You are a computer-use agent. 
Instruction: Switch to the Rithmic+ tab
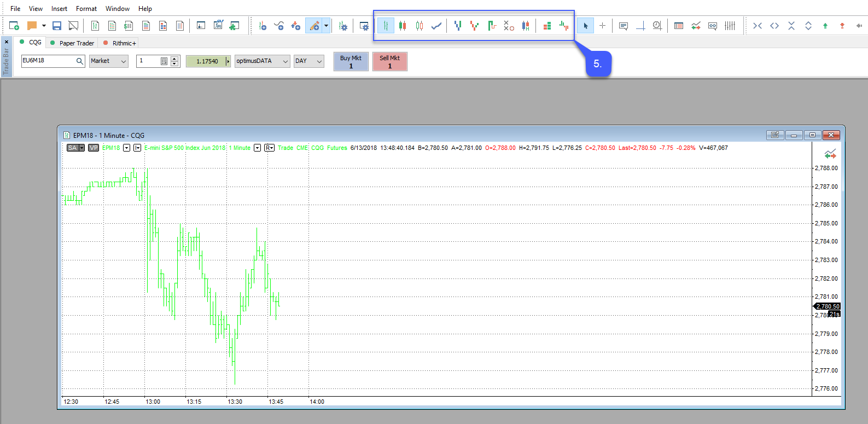point(120,43)
